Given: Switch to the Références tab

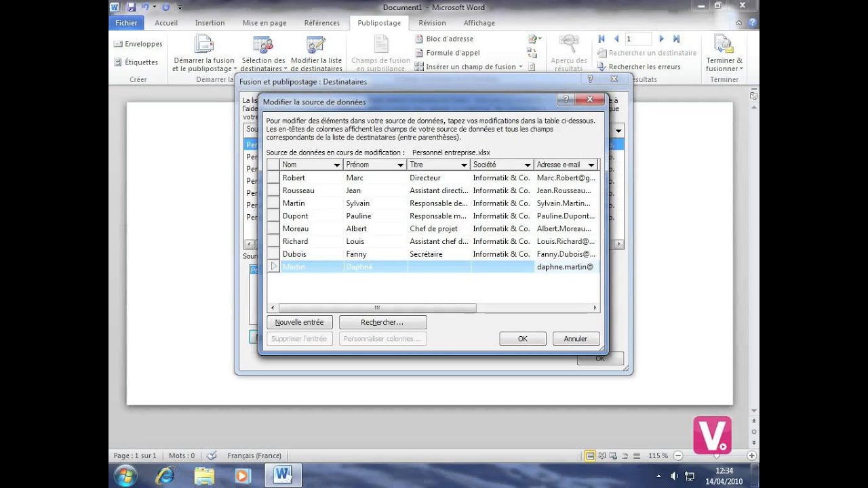Looking at the screenshot, I should coord(322,23).
